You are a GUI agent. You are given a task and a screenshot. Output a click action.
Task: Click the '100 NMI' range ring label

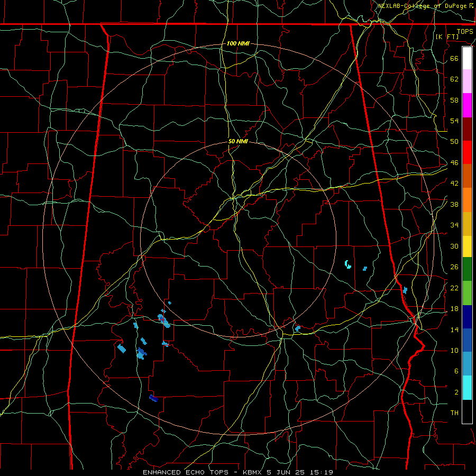coord(238,44)
